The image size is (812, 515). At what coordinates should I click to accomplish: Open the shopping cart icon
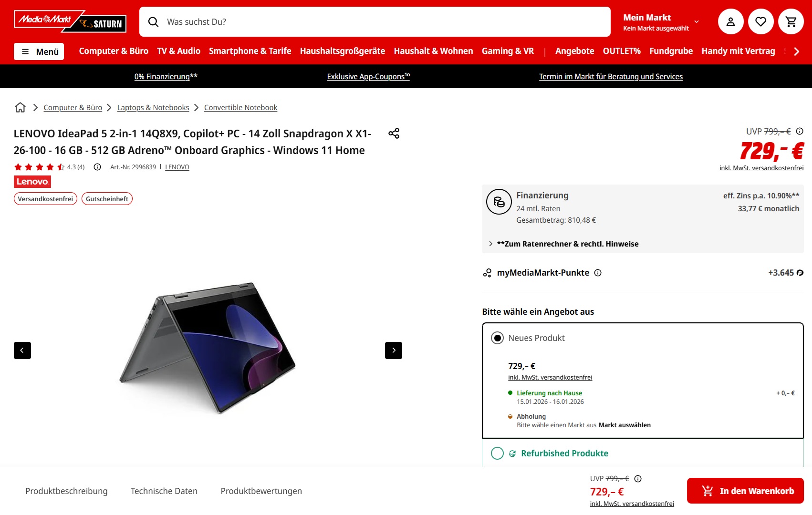(791, 21)
